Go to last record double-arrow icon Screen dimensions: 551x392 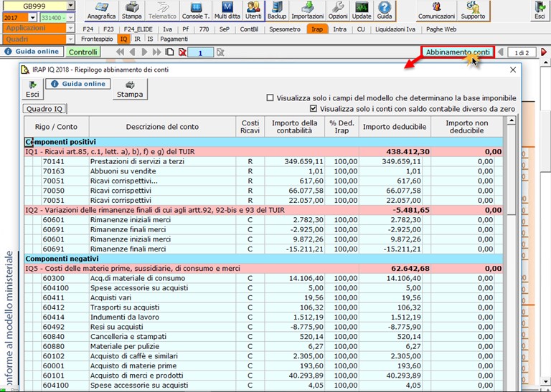(x=156, y=52)
